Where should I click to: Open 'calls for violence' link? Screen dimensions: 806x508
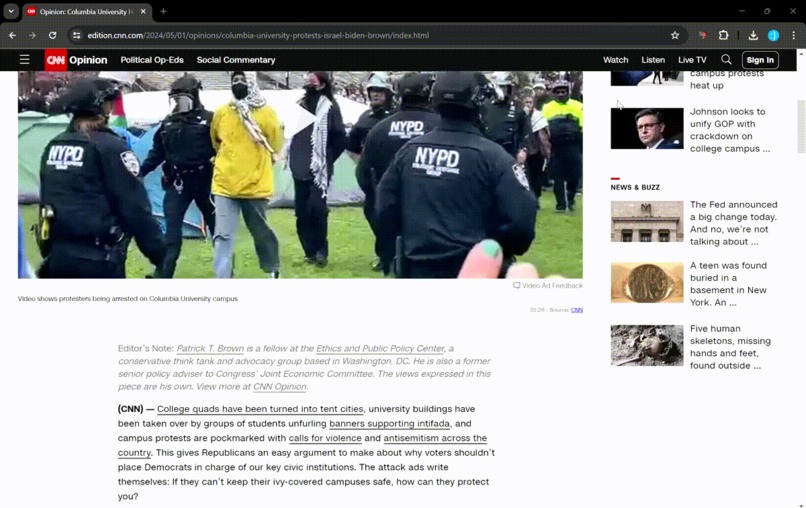coord(325,438)
